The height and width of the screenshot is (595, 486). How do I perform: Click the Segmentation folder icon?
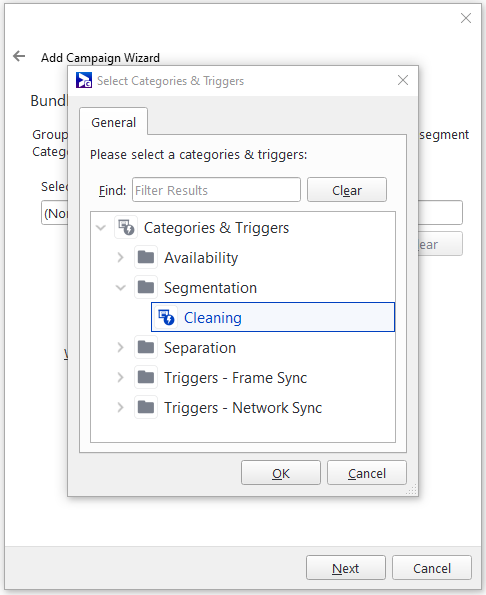point(146,287)
